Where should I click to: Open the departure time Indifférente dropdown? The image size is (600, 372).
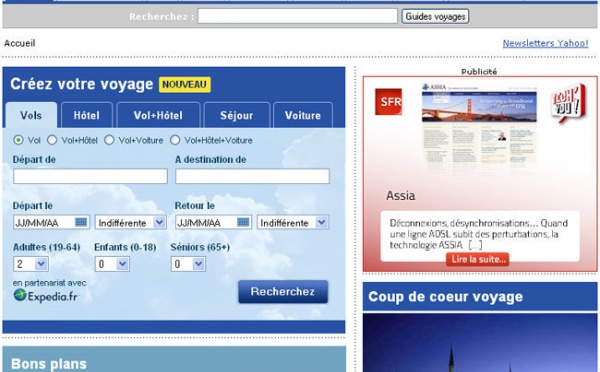[131, 222]
